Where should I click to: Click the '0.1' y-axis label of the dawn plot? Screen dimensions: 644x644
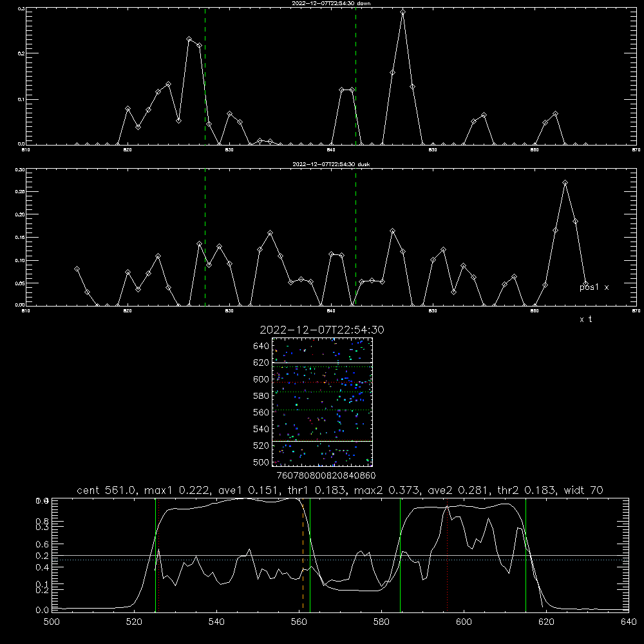tap(22, 99)
